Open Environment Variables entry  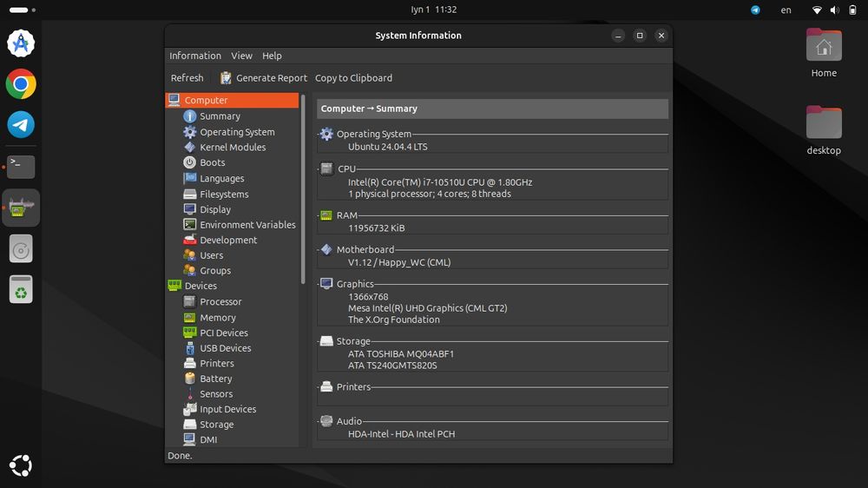(247, 224)
